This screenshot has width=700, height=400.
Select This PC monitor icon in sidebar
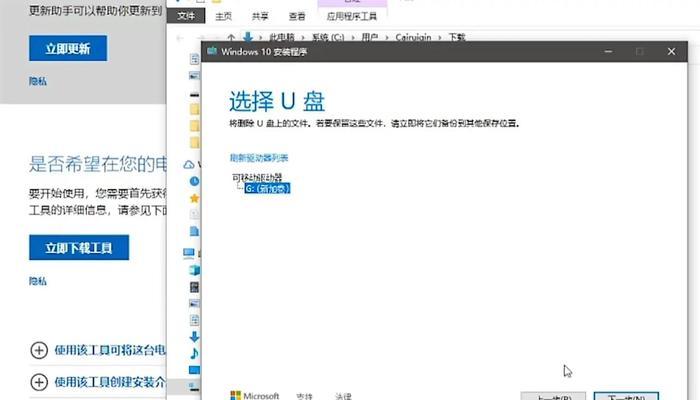point(189,254)
